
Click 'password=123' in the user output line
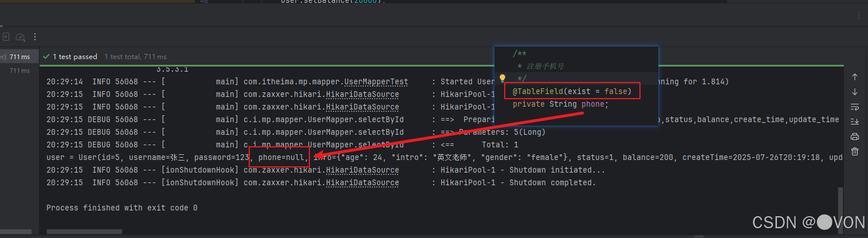pos(221,158)
